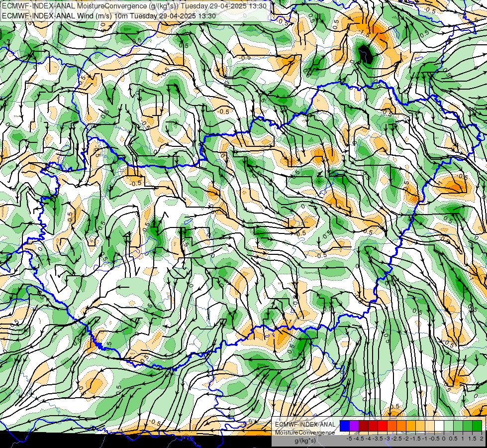This screenshot has width=487, height=448.
Task: Pick the medium green swatch between 1 and 1.5
Action: click(x=468, y=426)
